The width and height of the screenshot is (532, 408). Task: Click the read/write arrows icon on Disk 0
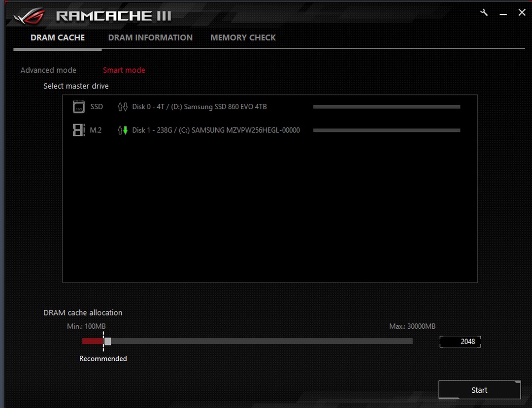123,107
